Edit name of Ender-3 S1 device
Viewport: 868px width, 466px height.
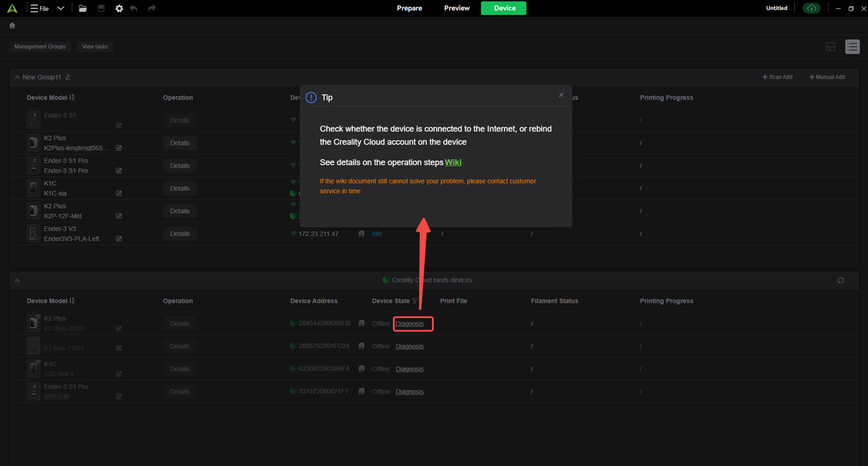119,125
